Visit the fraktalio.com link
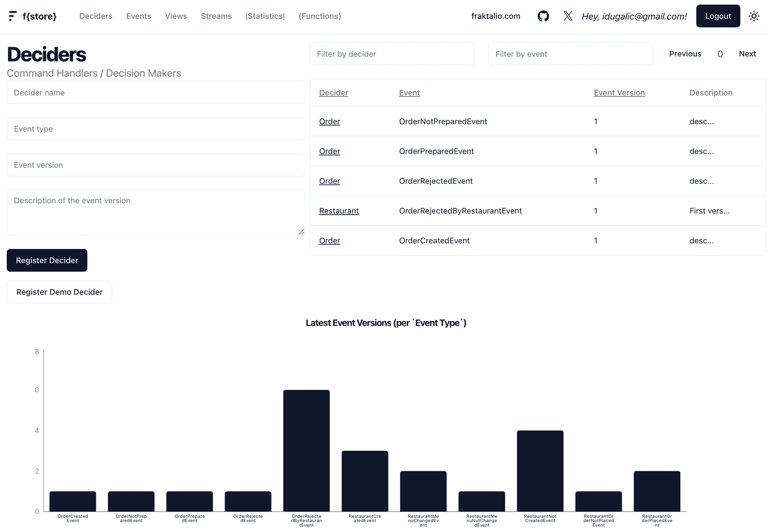Viewport: 768px width, 532px height. point(496,16)
